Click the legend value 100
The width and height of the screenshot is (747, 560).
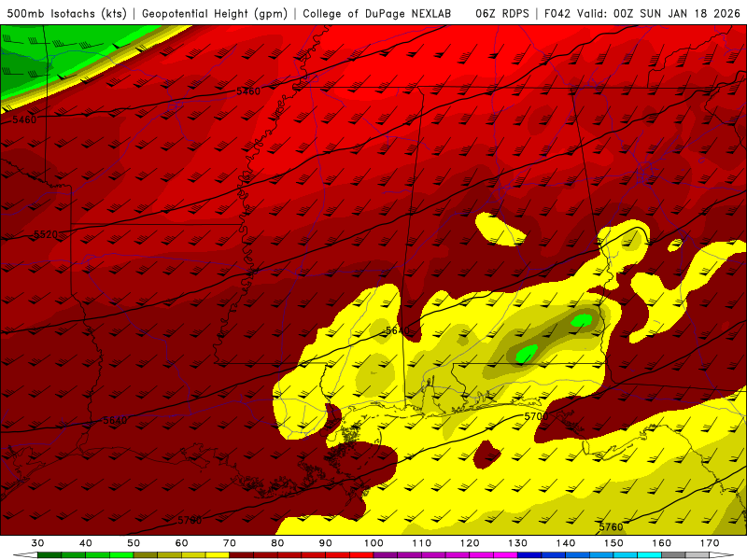(374, 543)
